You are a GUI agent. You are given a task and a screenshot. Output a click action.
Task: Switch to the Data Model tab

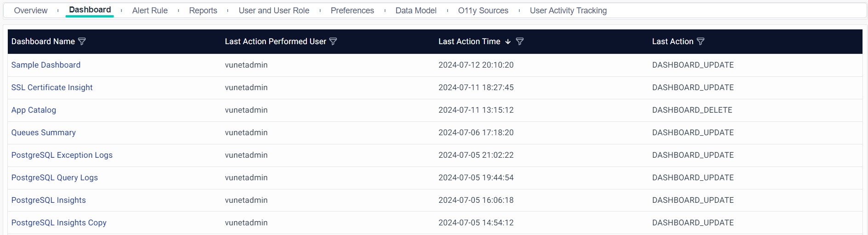pos(416,11)
